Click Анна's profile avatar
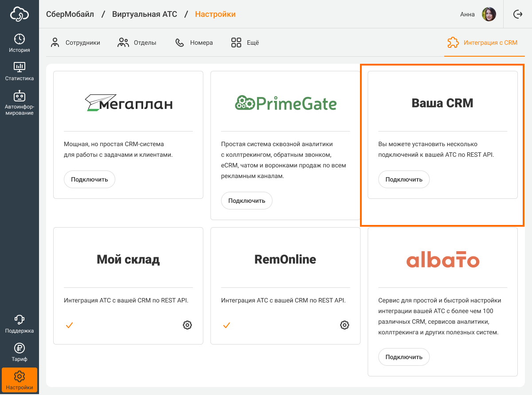 tap(489, 14)
